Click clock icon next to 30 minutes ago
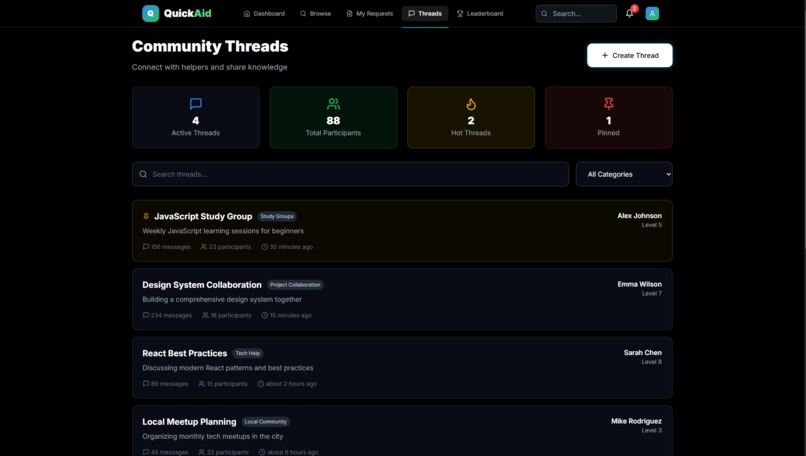 click(265, 247)
